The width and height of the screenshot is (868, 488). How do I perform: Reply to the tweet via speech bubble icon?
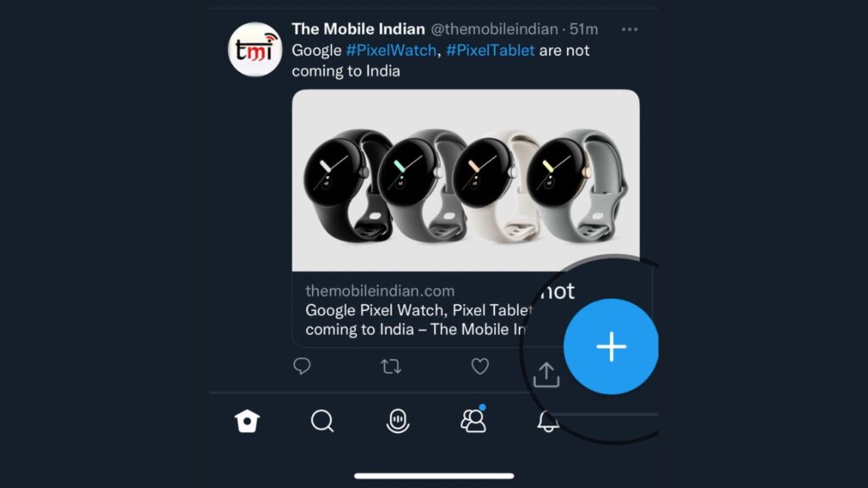[303, 366]
